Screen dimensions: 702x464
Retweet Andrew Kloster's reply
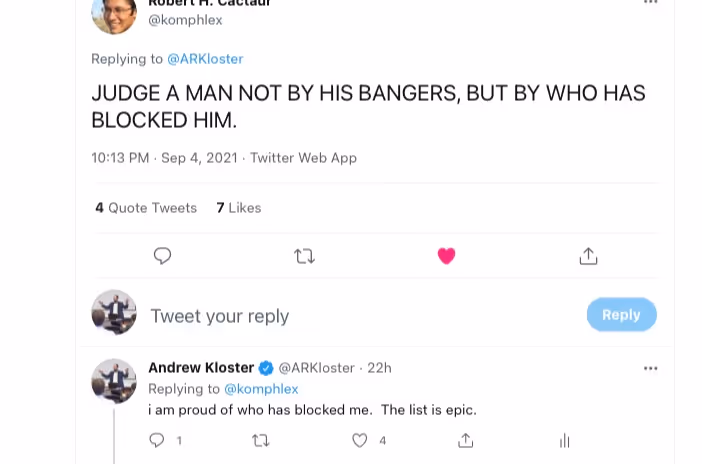tap(261, 440)
